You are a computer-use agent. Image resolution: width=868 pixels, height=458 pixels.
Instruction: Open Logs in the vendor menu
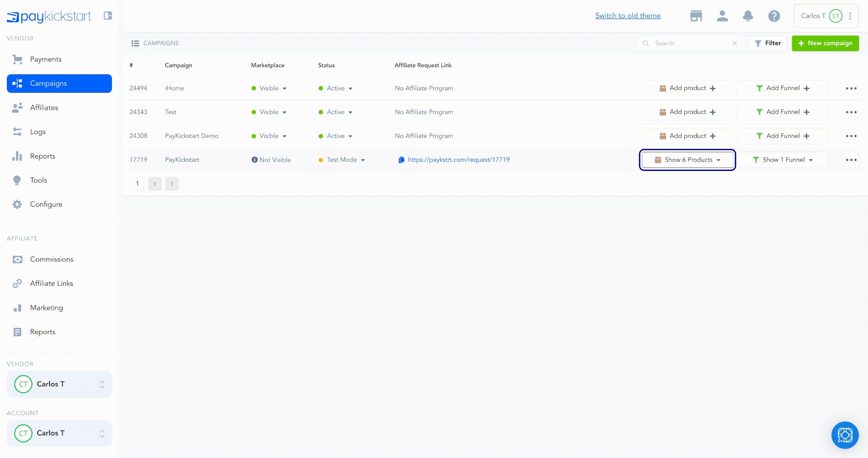(59, 132)
